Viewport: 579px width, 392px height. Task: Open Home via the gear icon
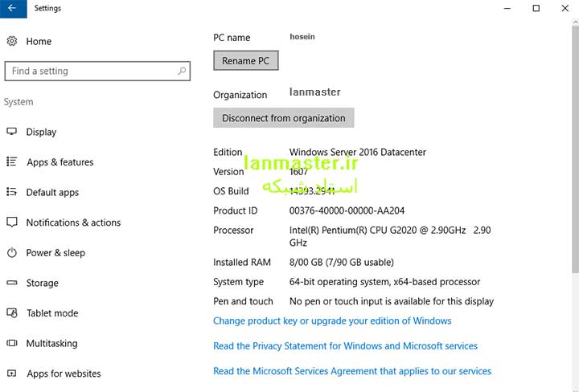coord(12,41)
